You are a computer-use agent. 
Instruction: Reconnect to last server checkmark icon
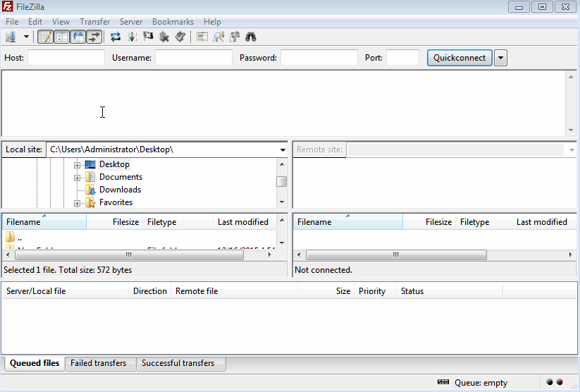pyautogui.click(x=180, y=37)
